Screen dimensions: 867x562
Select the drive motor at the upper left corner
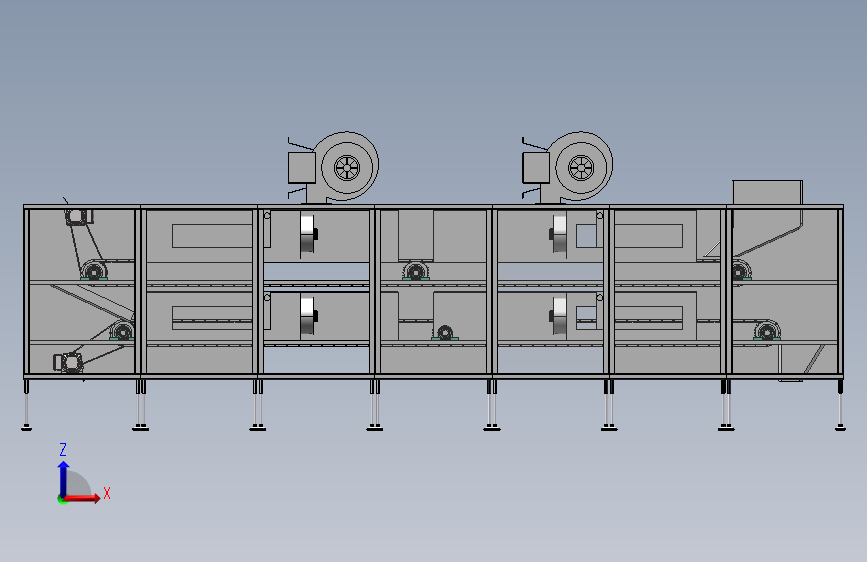click(78, 216)
